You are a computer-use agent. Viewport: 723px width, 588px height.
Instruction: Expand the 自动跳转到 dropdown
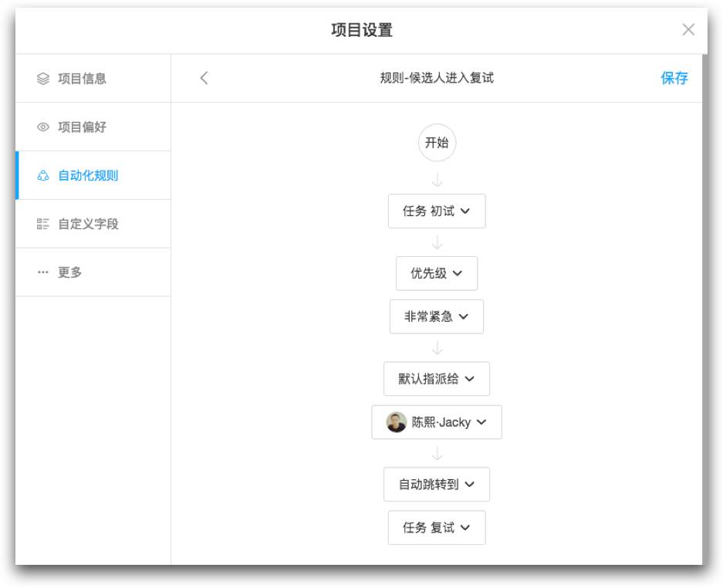click(437, 485)
